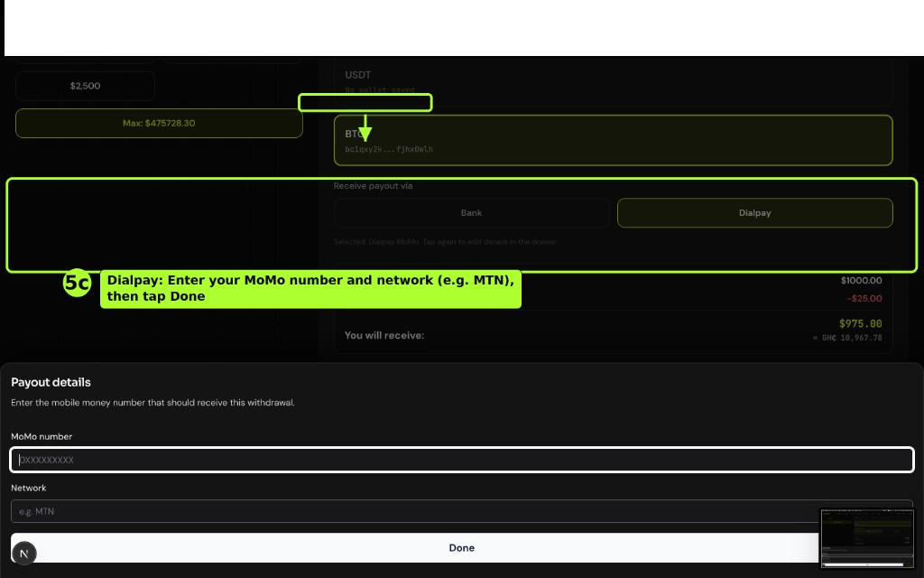Viewport: 924px width, 578px height.
Task: Click the BTC address bc1qxy2k...fjhx0wlh
Action: click(x=389, y=149)
